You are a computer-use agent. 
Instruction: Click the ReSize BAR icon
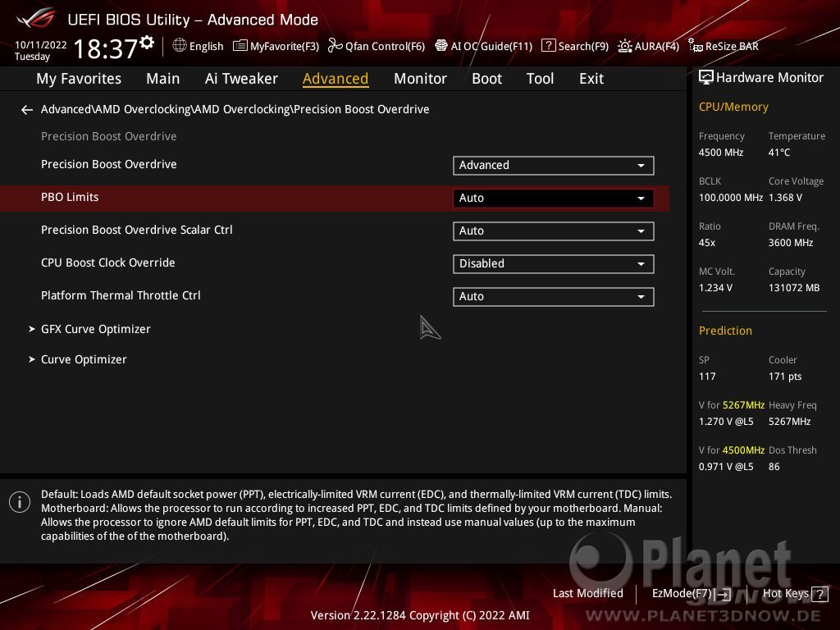[696, 46]
